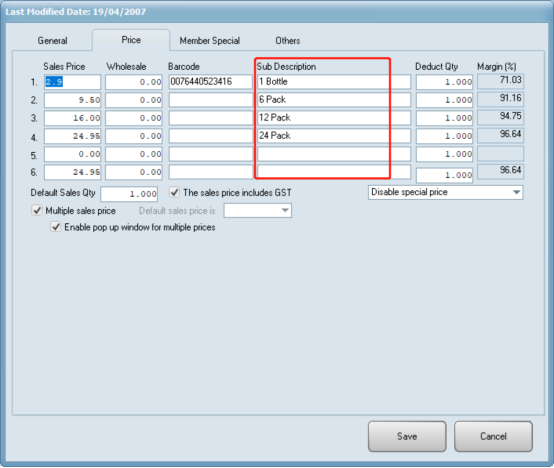Toggle 'The sales price includes GST' checkbox

click(175, 192)
